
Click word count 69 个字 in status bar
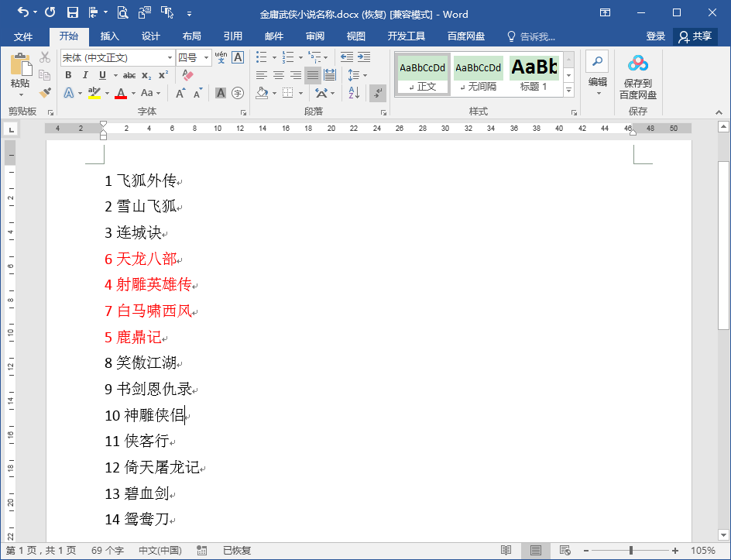point(107,551)
